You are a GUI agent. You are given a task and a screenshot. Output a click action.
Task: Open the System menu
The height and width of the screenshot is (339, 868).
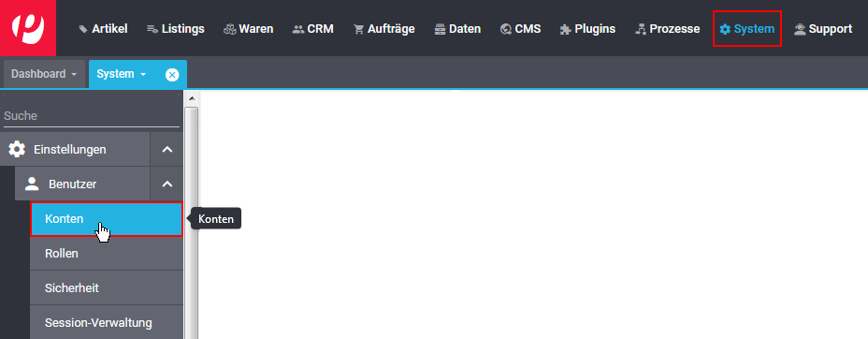[746, 29]
